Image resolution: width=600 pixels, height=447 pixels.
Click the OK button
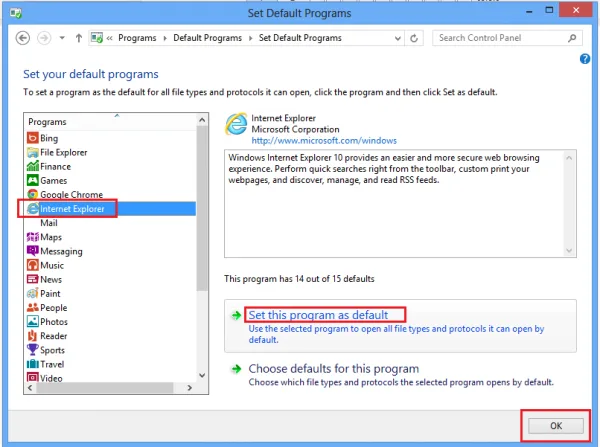556,426
